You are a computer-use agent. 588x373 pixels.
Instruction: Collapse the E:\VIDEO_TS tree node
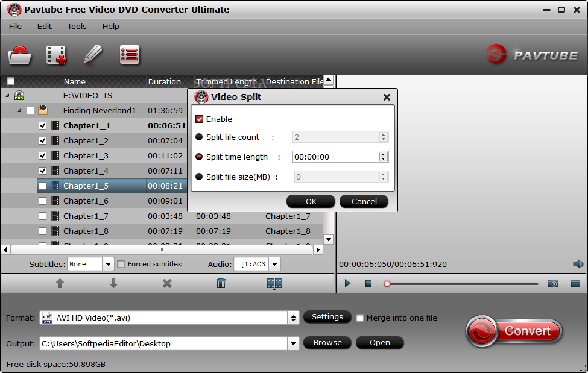coord(7,96)
